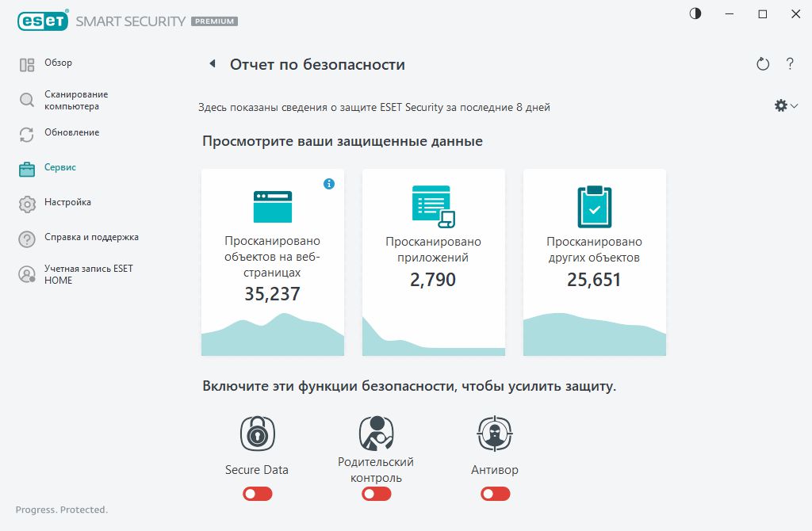Click the scanned applications card icon

coord(433,205)
